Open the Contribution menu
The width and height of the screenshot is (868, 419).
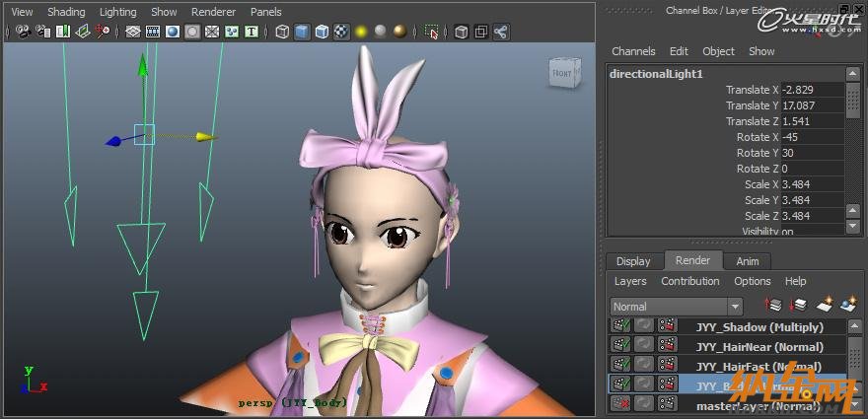click(x=690, y=281)
